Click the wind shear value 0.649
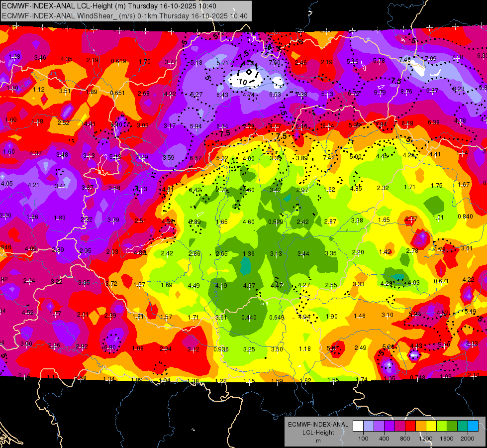The width and height of the screenshot is (487, 448). [x=277, y=317]
